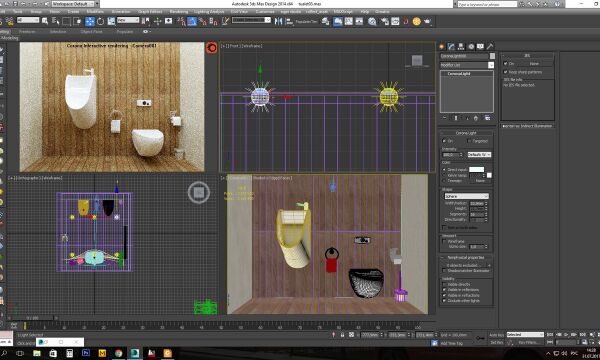Open the Align tool icon
The width and height of the screenshot is (600, 360).
[x=289, y=21]
